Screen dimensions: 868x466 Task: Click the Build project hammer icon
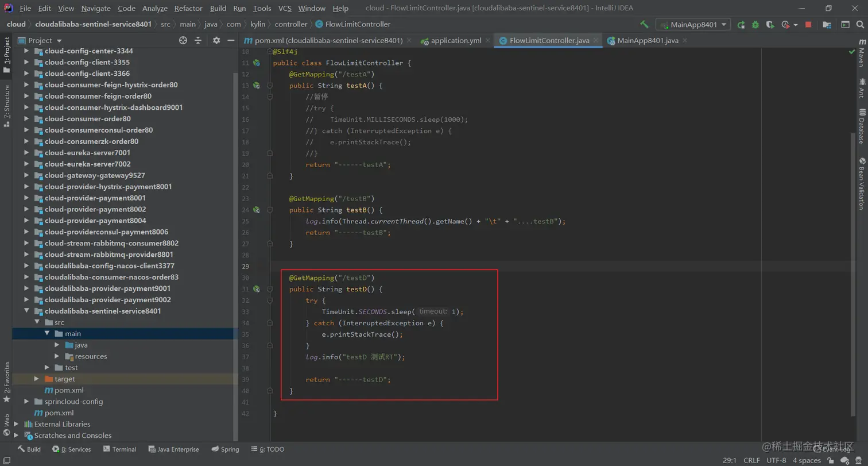click(644, 25)
